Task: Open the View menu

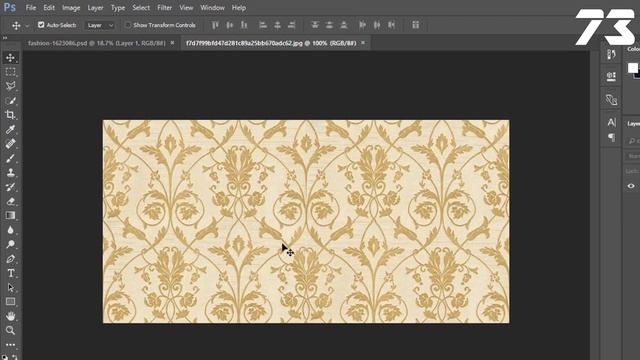Action: 186,7
